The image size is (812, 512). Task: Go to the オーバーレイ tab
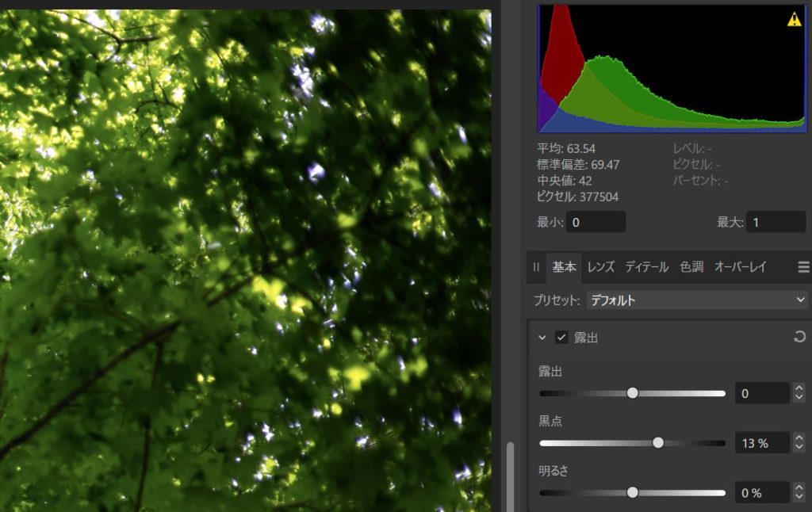[740, 267]
